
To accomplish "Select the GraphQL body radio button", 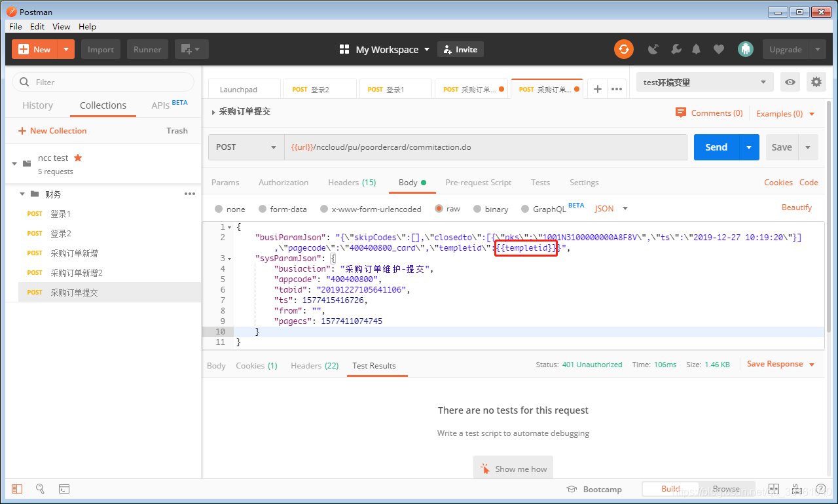I will pos(525,209).
